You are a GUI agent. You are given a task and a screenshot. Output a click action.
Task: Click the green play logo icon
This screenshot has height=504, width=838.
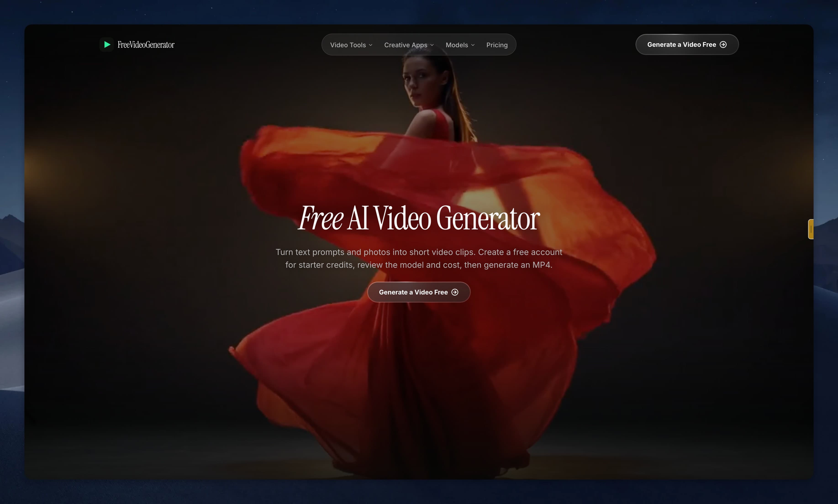point(107,45)
